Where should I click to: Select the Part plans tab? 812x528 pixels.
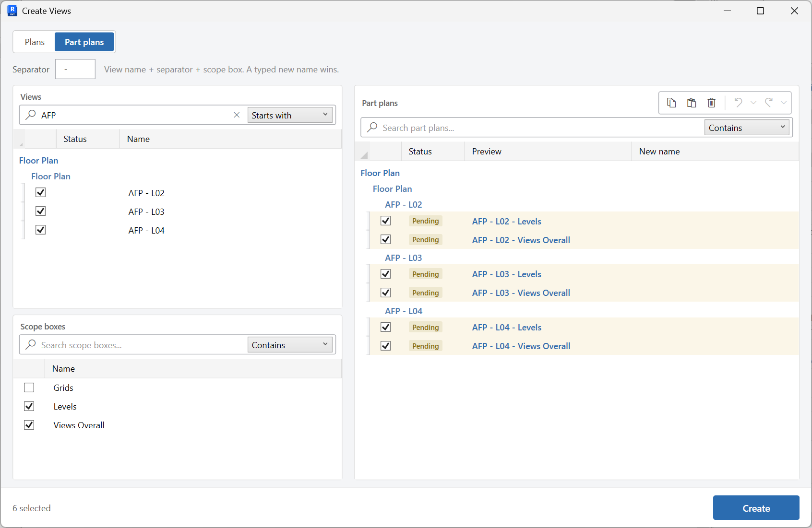pyautogui.click(x=84, y=42)
